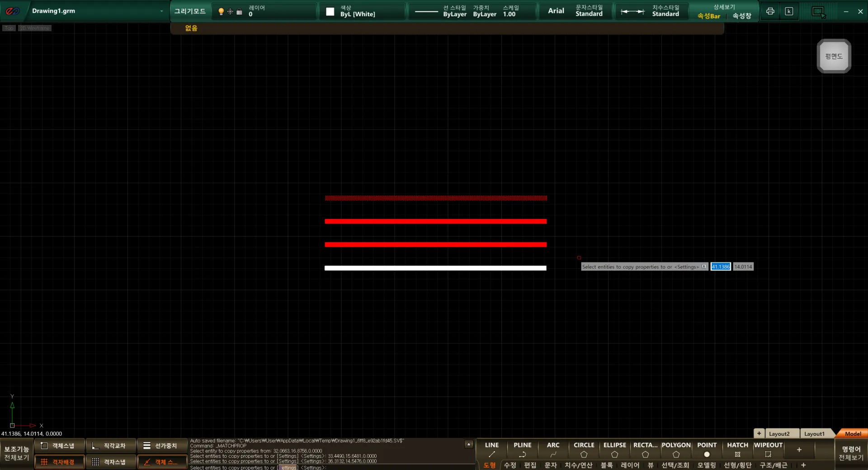This screenshot has height=470, width=868.
Task: Activate the POINT tool
Action: click(707, 449)
